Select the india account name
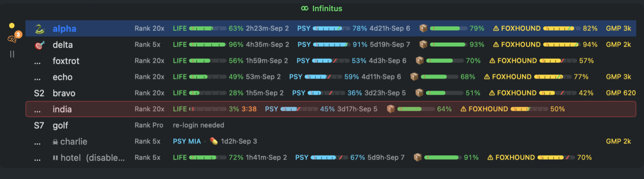This screenshot has height=179, width=644. click(62, 109)
